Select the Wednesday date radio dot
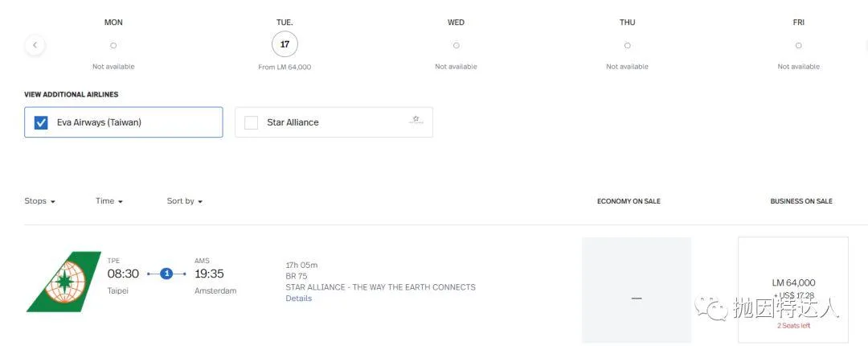The image size is (868, 346). [x=457, y=46]
